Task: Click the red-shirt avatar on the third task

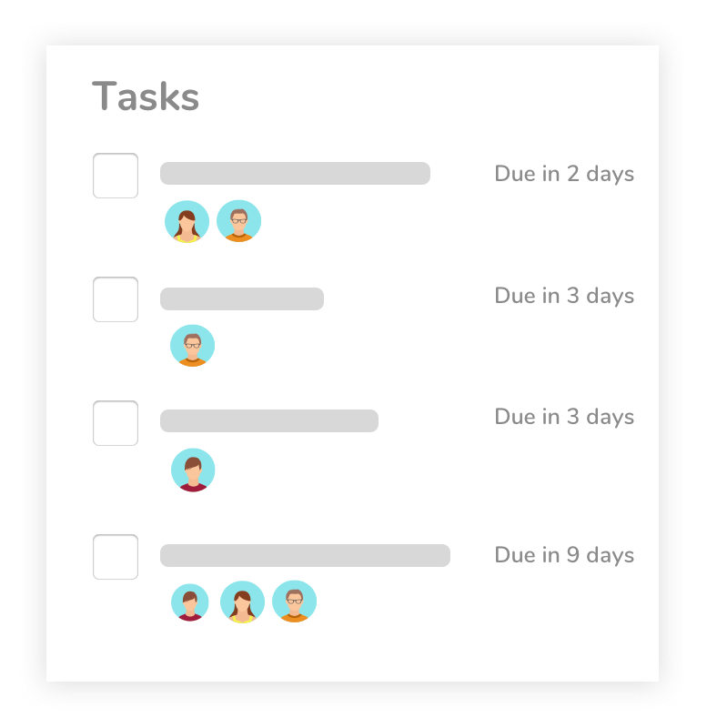Action: [193, 470]
